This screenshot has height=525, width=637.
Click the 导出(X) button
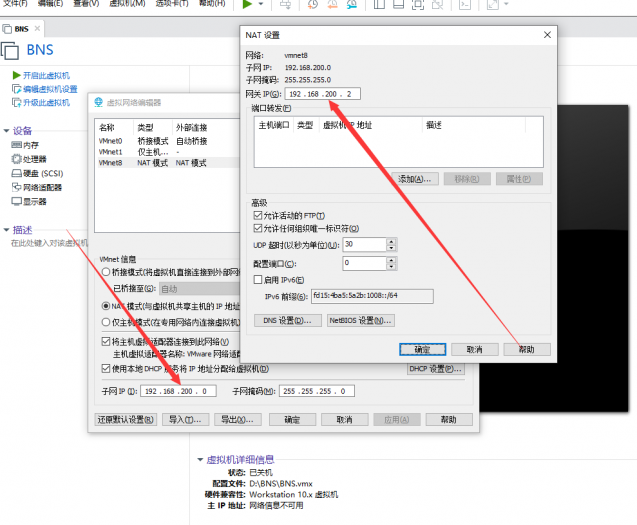coord(238,420)
